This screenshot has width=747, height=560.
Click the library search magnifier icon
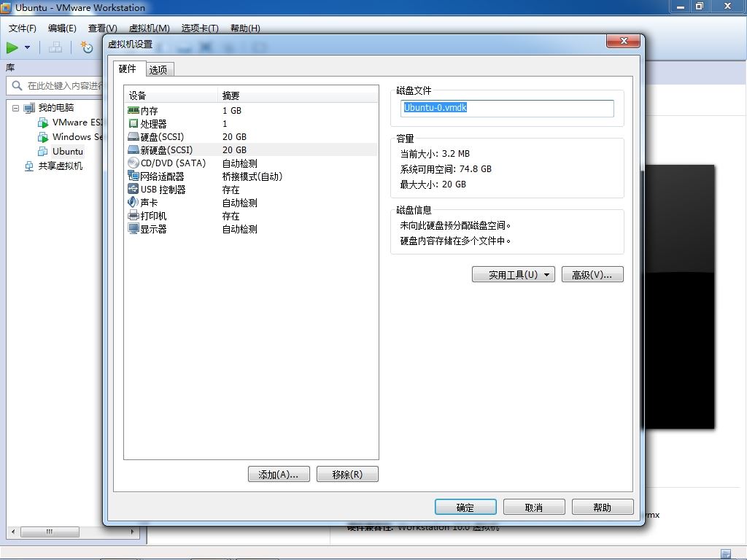[18, 86]
